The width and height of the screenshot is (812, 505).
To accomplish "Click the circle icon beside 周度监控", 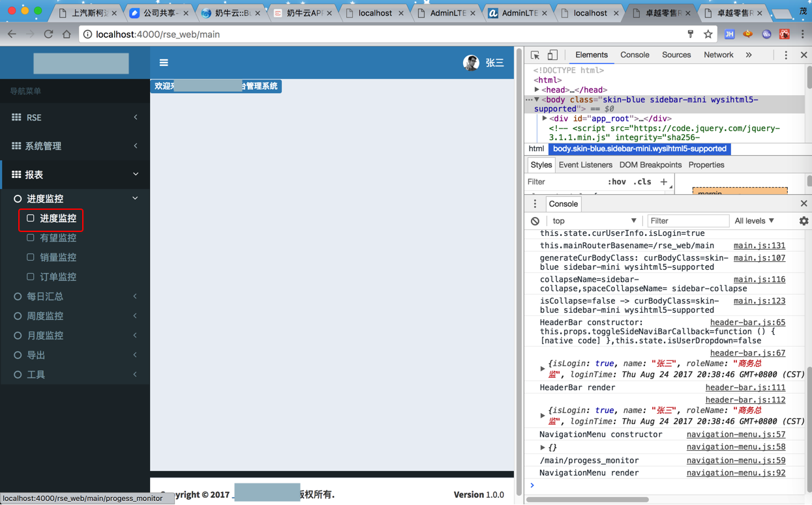I will 18,316.
